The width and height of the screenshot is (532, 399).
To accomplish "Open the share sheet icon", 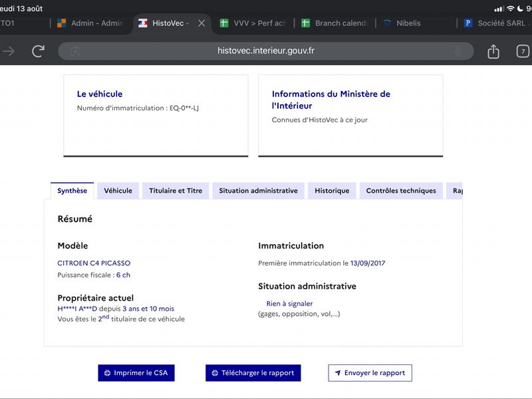I will pos(493,51).
